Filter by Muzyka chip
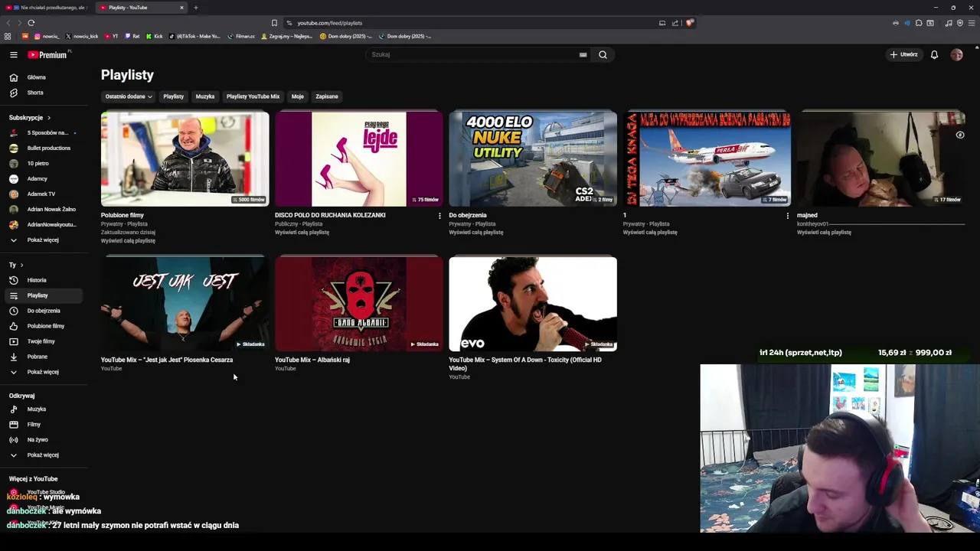Viewport: 980px width, 551px height. 205,96
